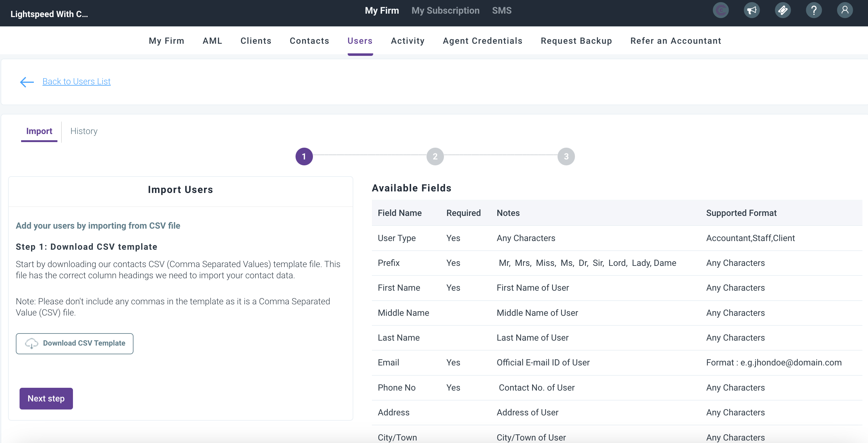The height and width of the screenshot is (443, 868).
Task: Click the ticket tag icon in the header
Action: pos(782,11)
